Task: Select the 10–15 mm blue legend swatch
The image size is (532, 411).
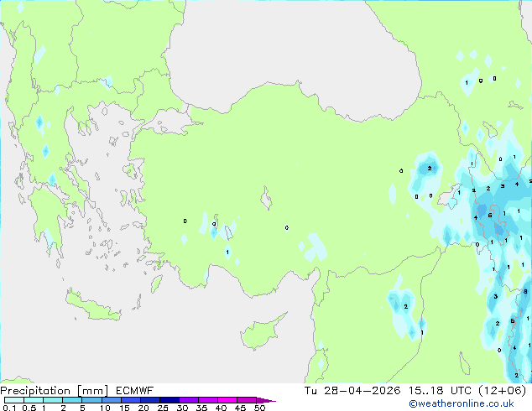Action: tap(111, 400)
